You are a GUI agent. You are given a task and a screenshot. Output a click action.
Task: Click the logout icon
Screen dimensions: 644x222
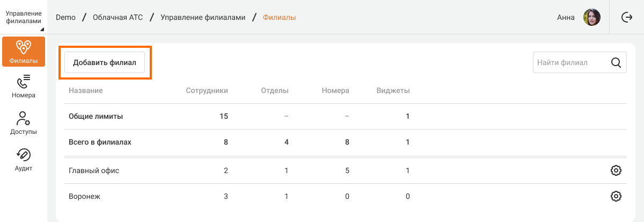click(627, 17)
